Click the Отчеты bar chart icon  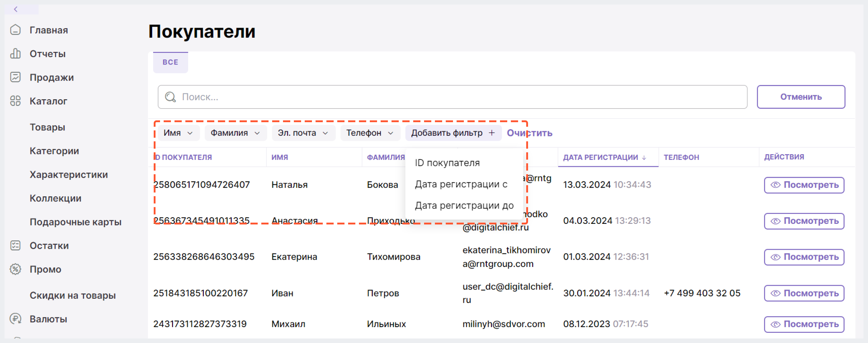click(15, 54)
